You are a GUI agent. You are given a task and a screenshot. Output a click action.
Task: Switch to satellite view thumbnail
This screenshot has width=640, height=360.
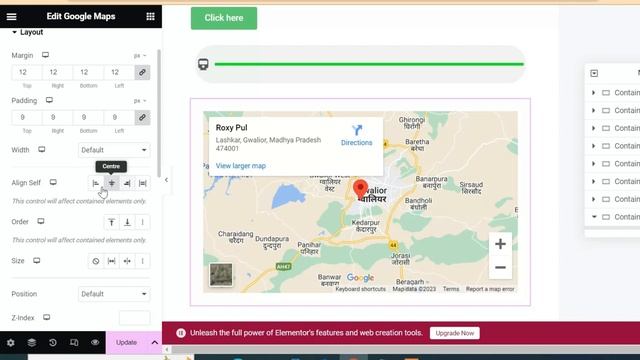(221, 275)
